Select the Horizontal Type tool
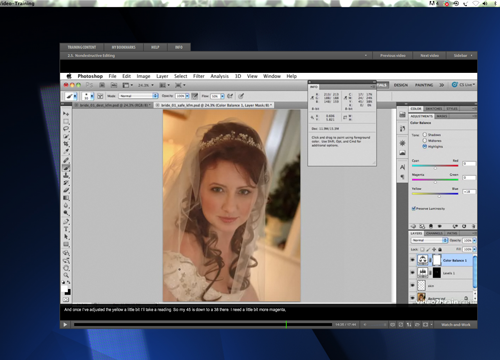The image size is (500, 360). [66, 229]
